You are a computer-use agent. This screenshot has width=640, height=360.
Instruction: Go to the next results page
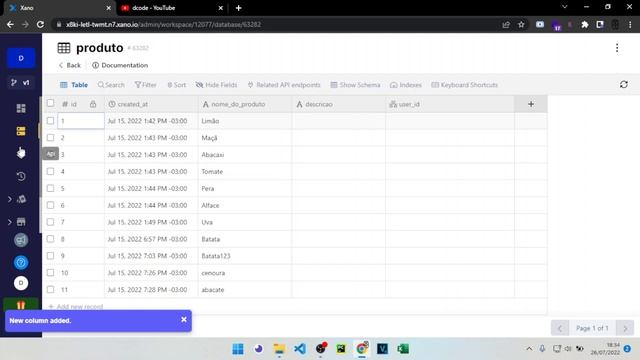tap(625, 328)
